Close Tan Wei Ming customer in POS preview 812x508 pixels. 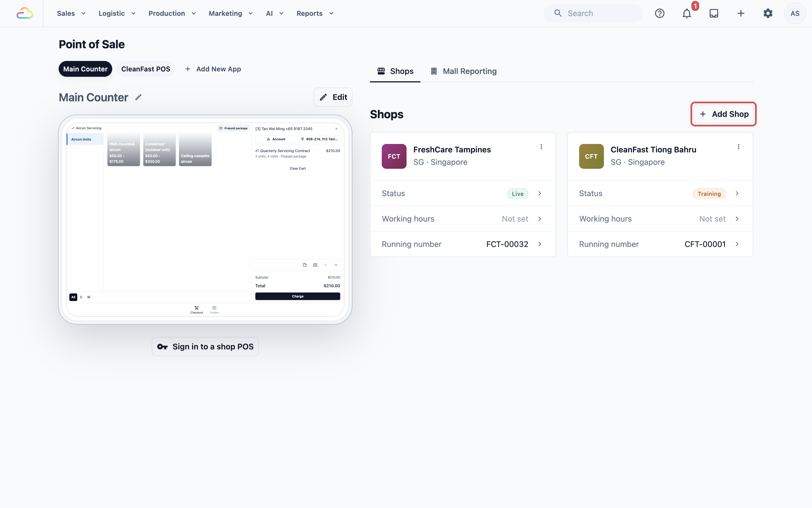click(336, 129)
